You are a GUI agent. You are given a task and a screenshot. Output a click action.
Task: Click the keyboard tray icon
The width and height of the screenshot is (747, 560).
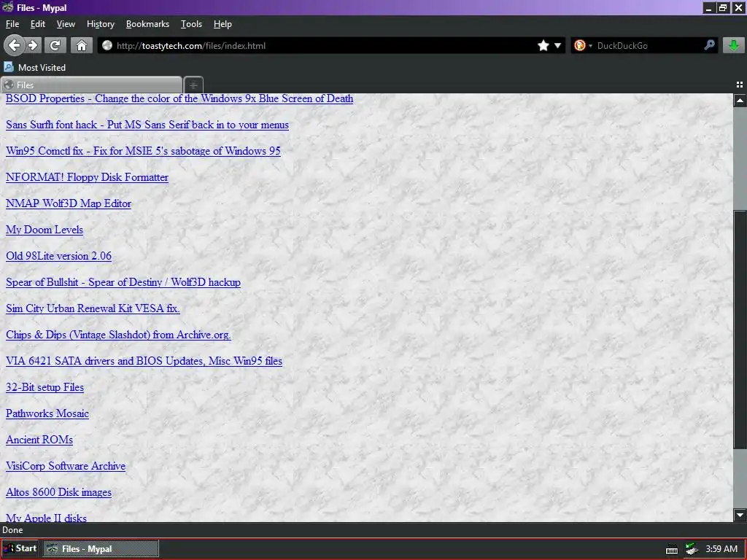(x=672, y=550)
